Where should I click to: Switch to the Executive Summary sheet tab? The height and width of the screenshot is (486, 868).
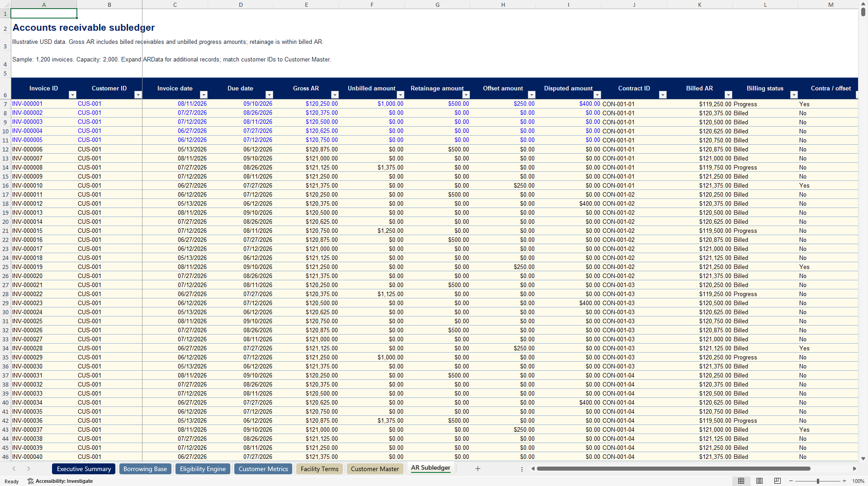tap(84, 469)
